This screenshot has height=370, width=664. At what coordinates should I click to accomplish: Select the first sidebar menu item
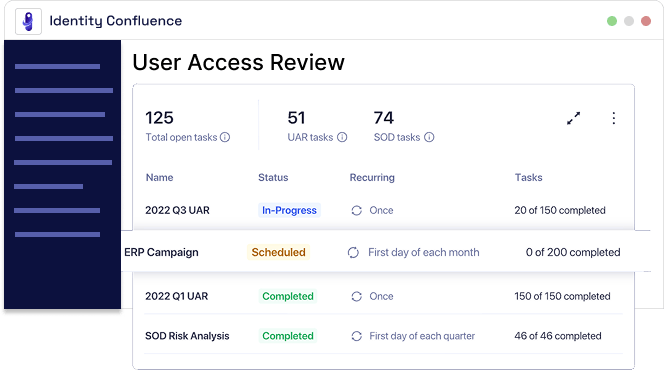click(57, 66)
